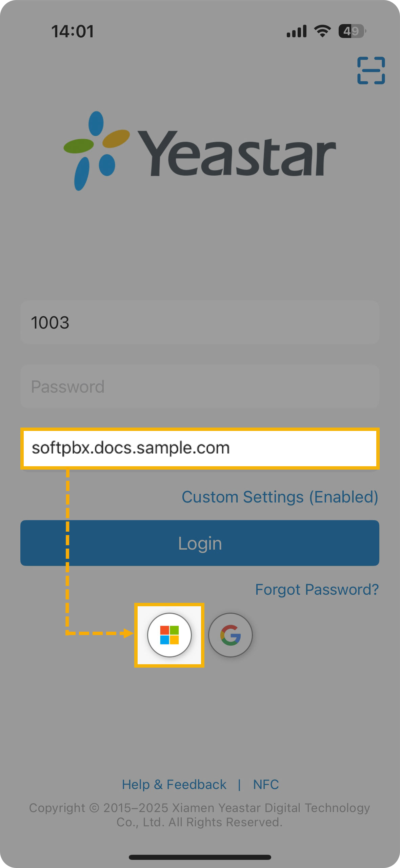This screenshot has height=868, width=400.
Task: Click the Yeastar wordmark text
Action: click(x=236, y=154)
